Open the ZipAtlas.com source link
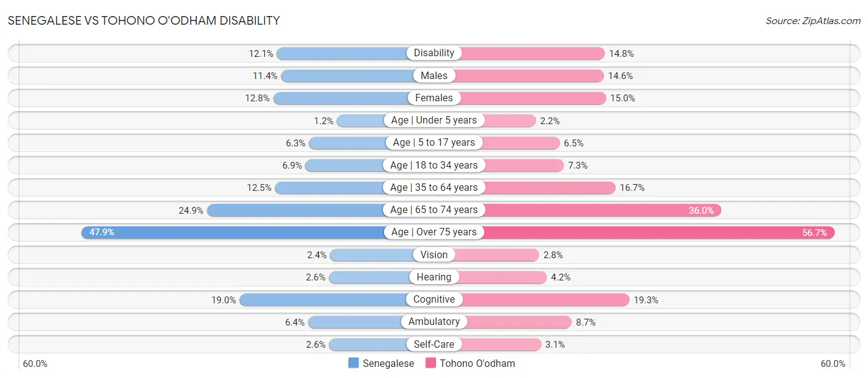 (x=813, y=20)
